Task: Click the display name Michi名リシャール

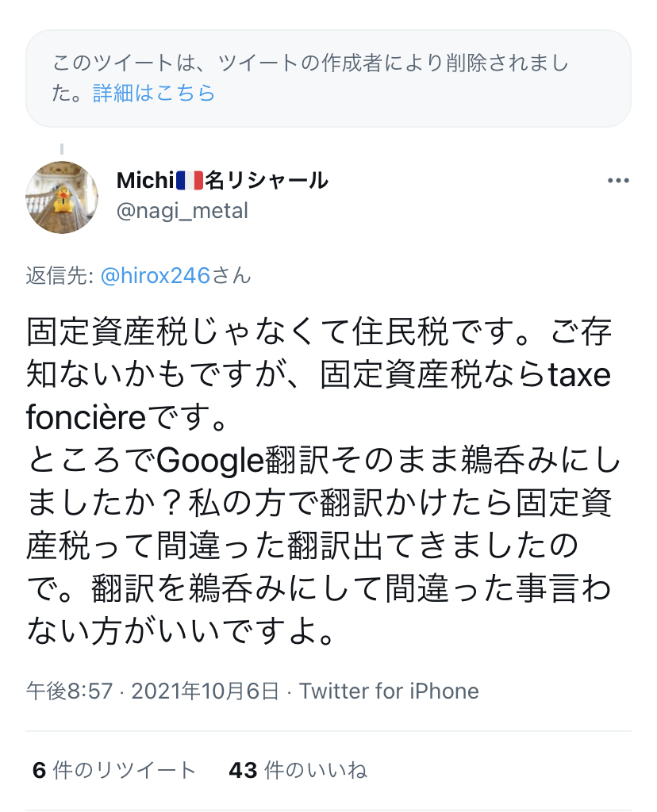Action: click(x=222, y=181)
